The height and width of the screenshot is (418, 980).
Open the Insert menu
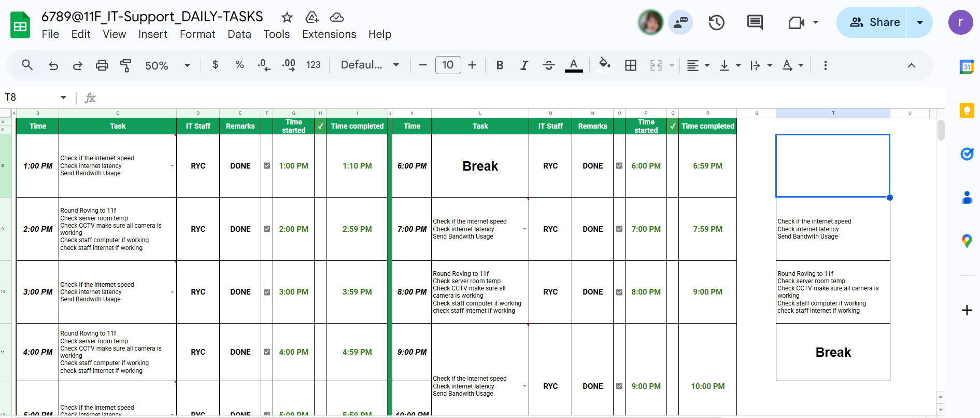[153, 34]
